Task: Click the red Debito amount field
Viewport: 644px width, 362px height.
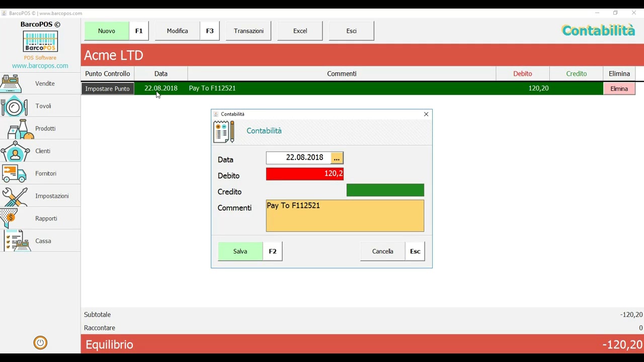Action: 305,174
